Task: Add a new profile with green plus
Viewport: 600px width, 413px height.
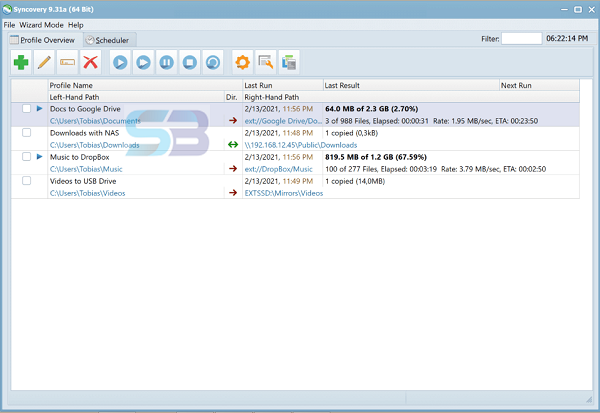Action: (21, 62)
